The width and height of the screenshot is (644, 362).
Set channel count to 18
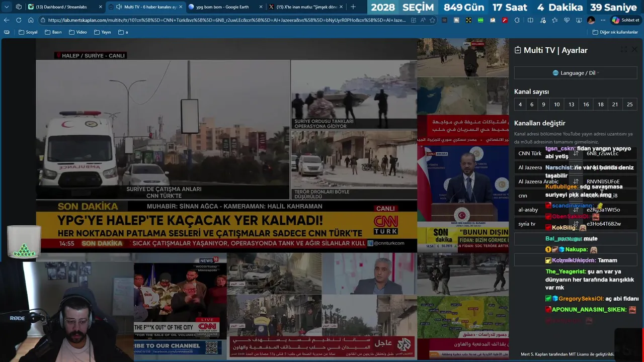click(x=601, y=105)
